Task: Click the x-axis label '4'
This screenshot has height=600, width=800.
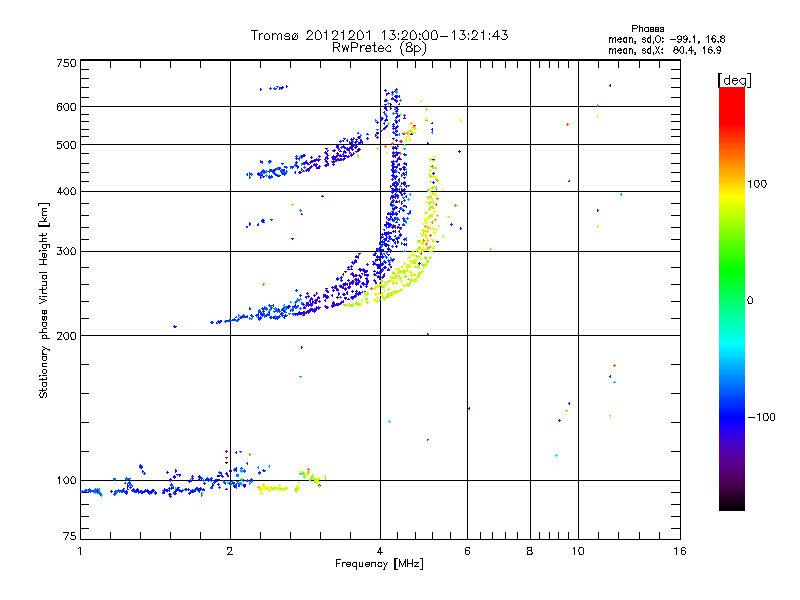Action: pyautogui.click(x=380, y=551)
